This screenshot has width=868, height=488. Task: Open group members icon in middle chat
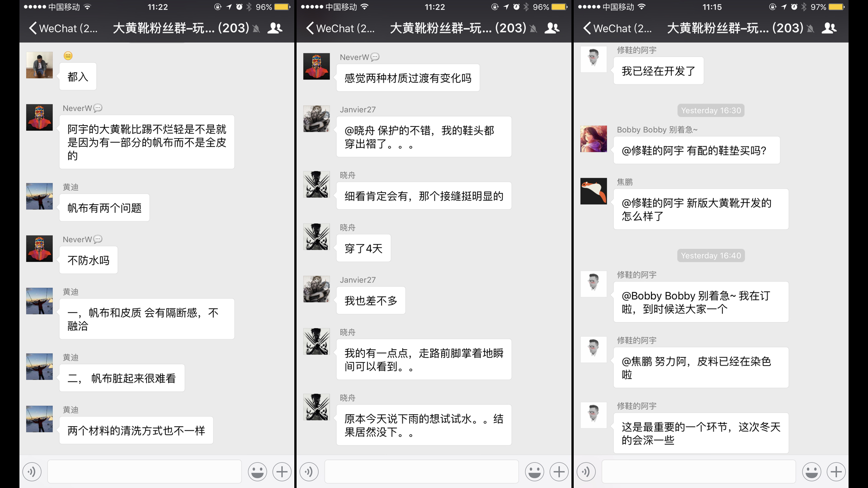tap(552, 28)
